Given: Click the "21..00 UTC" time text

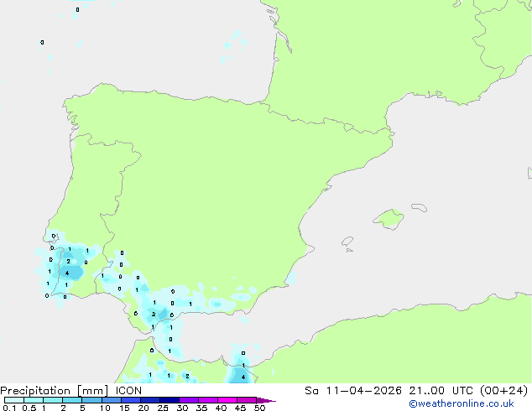Looking at the screenshot, I should (441, 391).
